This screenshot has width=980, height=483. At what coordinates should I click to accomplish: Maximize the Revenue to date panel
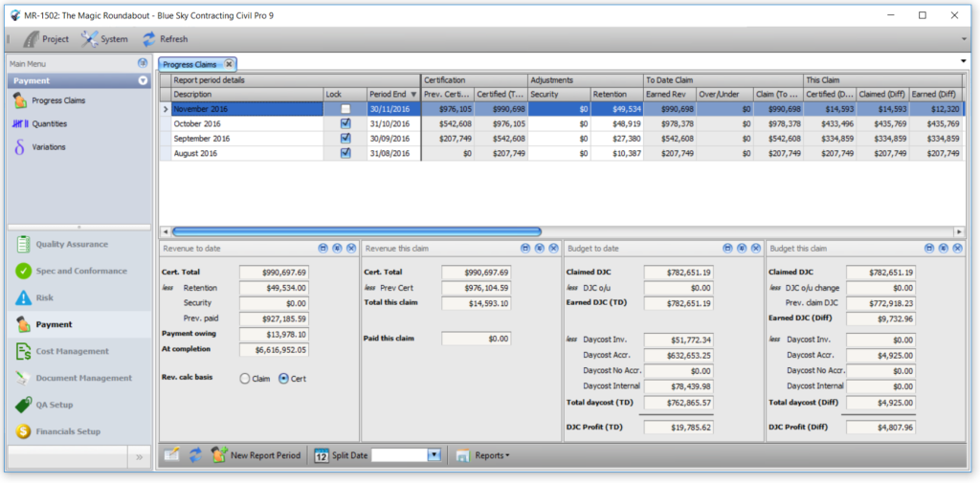323,248
